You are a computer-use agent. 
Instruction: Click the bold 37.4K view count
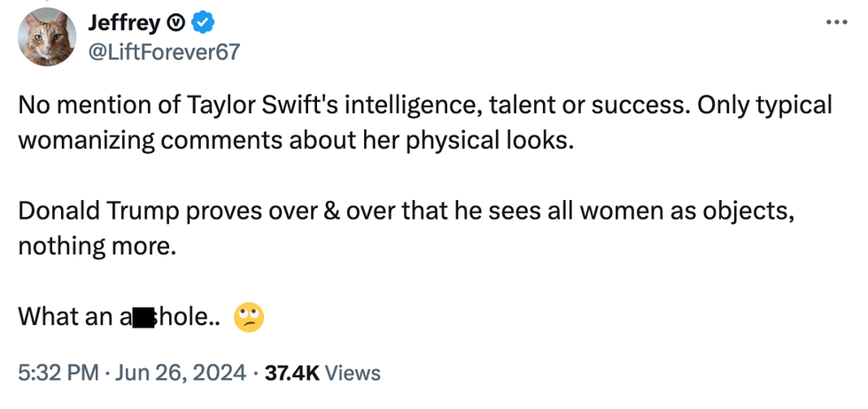(291, 373)
